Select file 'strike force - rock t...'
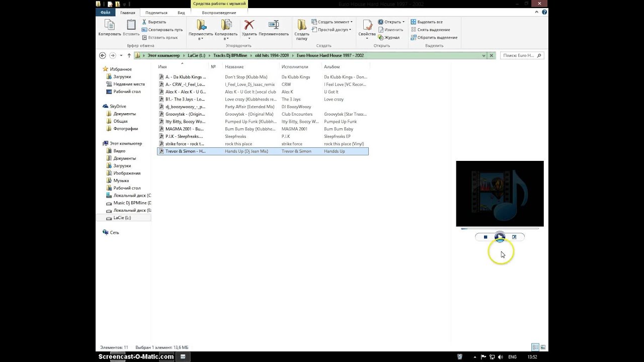 185,144
